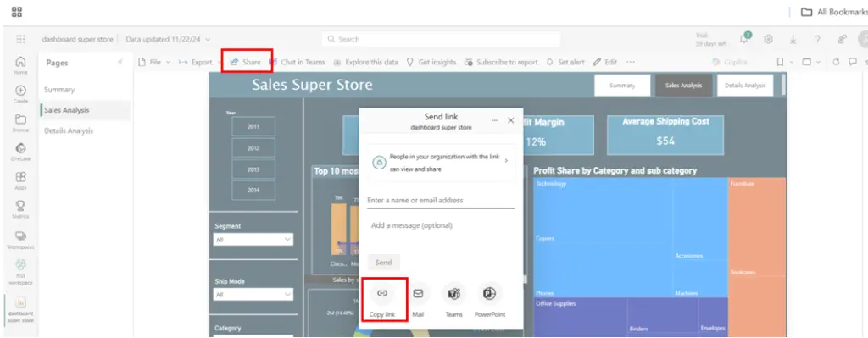Image resolution: width=868 pixels, height=338 pixels.
Task: Select Summary page in Pages pane
Action: (59, 90)
